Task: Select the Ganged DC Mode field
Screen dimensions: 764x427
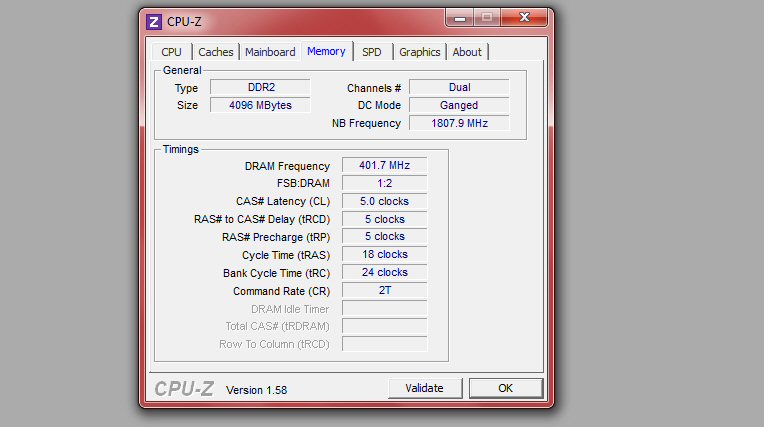Action: [x=459, y=105]
